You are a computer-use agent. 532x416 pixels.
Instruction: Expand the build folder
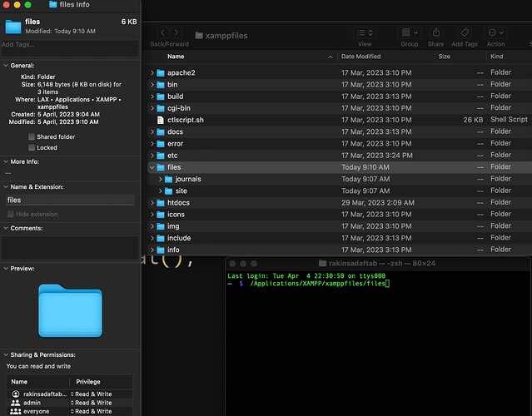click(x=152, y=97)
